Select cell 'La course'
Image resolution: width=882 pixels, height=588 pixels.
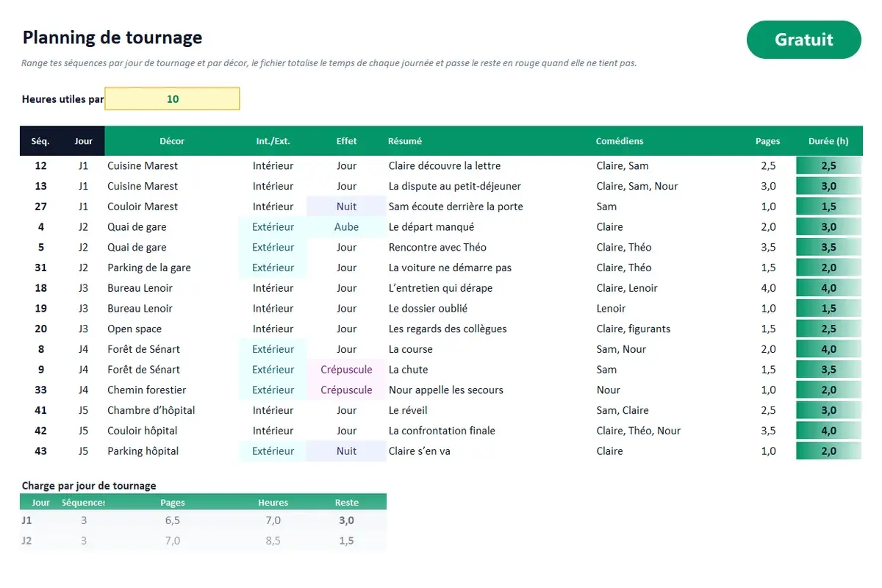tap(410, 350)
